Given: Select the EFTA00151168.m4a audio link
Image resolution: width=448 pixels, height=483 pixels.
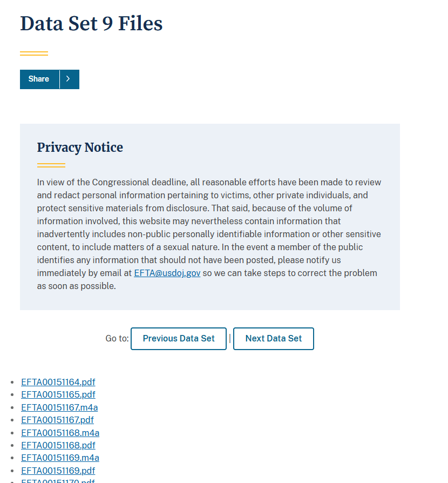Looking at the screenshot, I should click(60, 433).
